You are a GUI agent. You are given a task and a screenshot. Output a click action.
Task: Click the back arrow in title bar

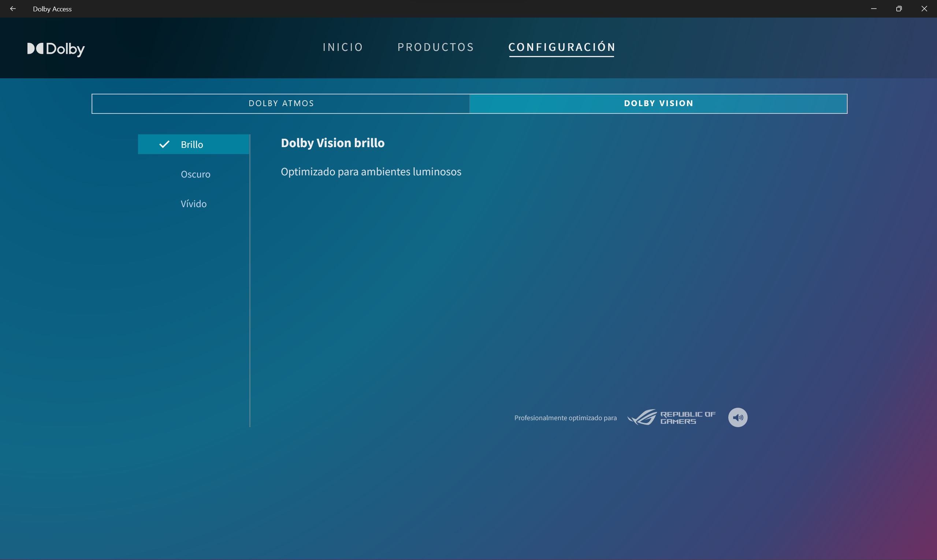pos(13,9)
